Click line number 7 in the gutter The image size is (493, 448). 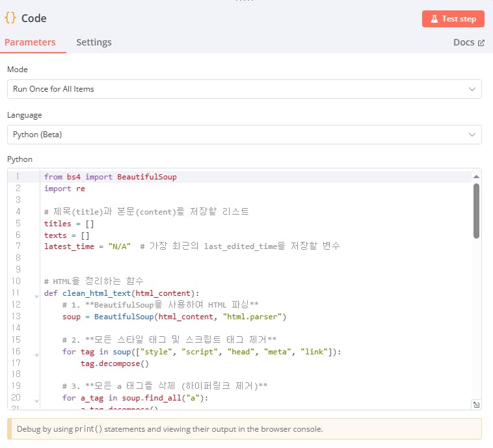click(x=18, y=246)
